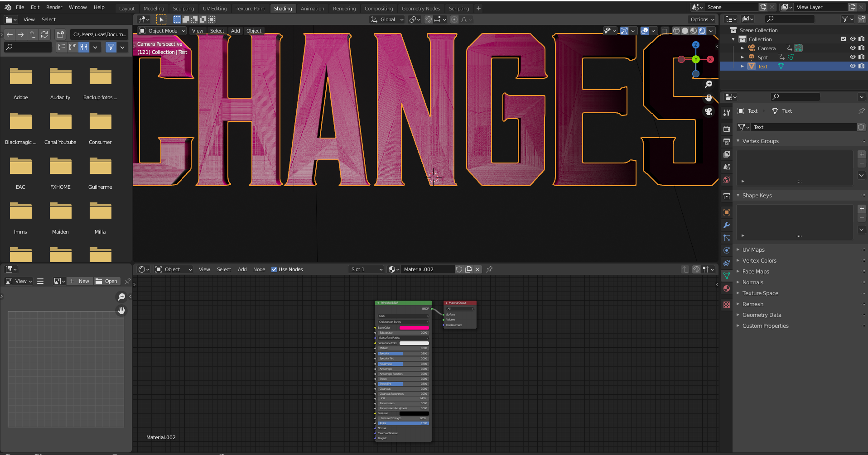868x455 pixels.
Task: Open the Modifier properties wrench tab
Action: click(x=727, y=225)
